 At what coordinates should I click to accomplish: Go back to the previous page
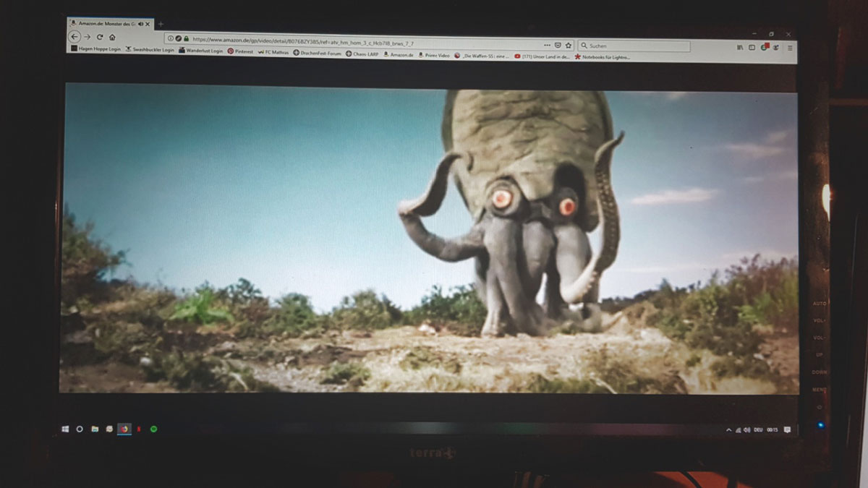(x=75, y=37)
